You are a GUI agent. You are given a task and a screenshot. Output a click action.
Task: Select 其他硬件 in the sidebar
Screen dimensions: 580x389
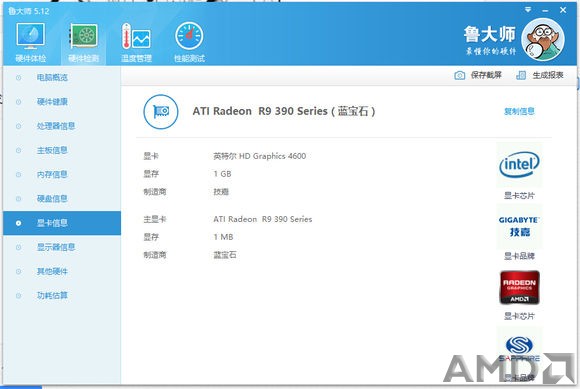[x=62, y=271]
